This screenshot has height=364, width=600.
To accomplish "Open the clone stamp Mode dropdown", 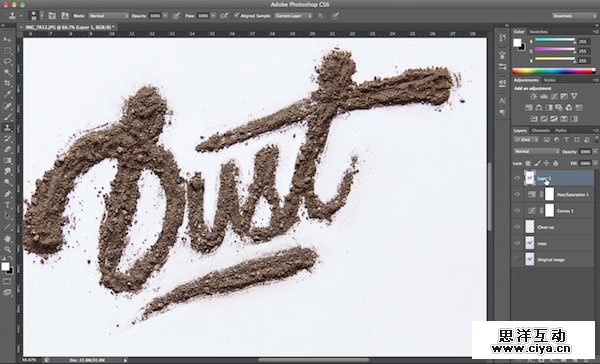I will 109,16.
